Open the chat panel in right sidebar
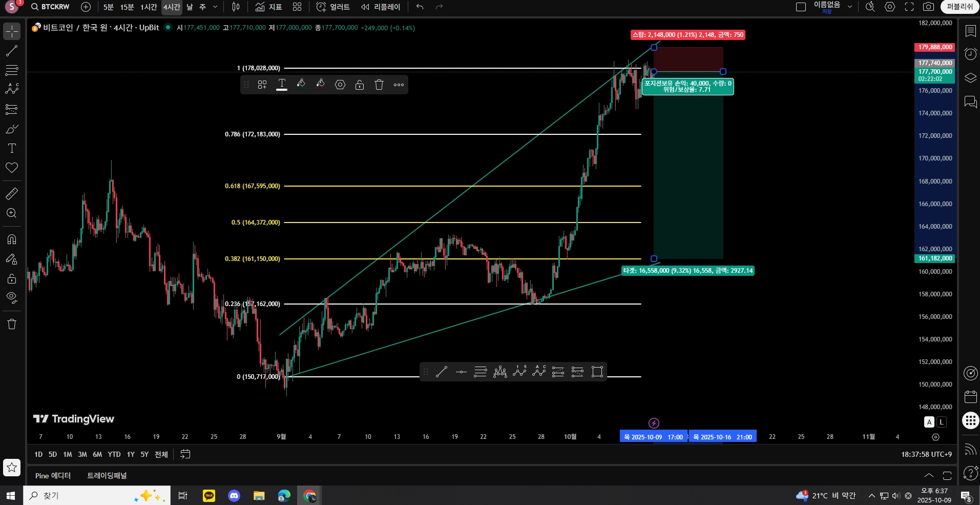Screen dimensions: 980x505 click(x=971, y=102)
